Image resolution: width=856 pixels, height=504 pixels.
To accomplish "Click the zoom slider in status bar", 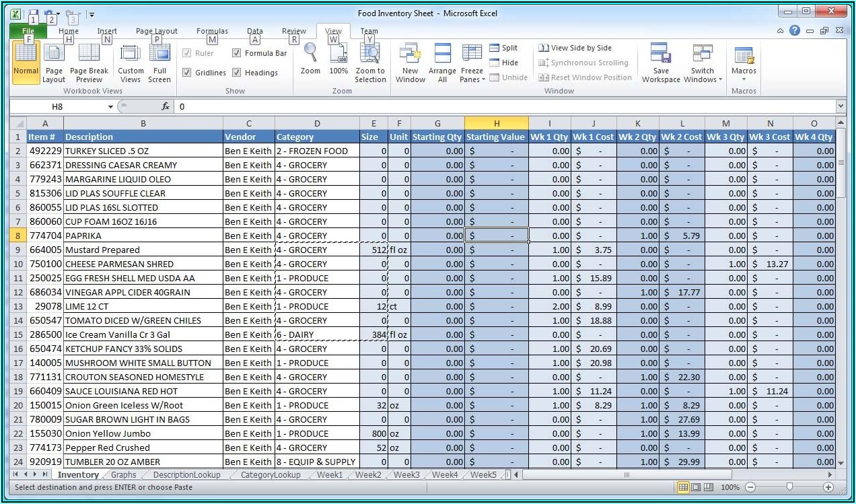I will click(x=789, y=487).
